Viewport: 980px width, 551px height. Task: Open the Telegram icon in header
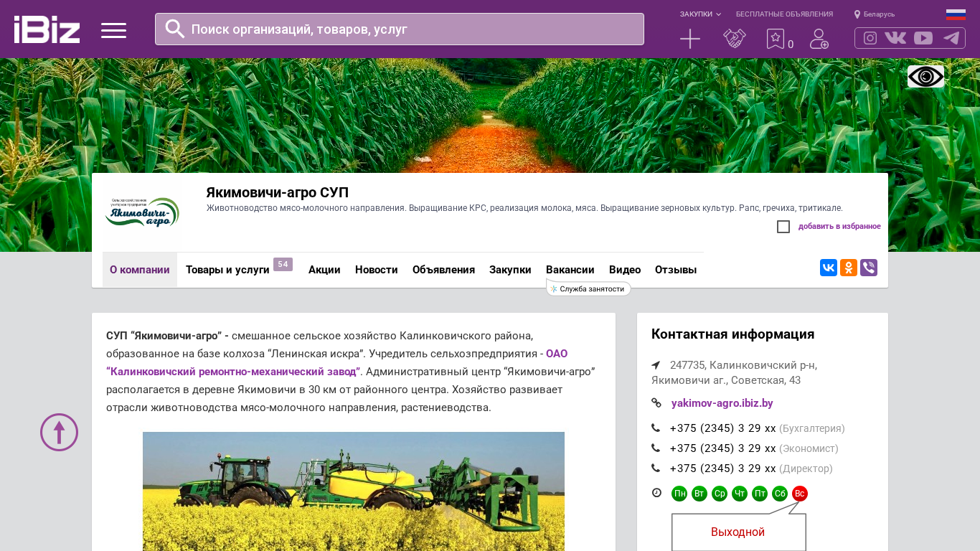click(951, 38)
